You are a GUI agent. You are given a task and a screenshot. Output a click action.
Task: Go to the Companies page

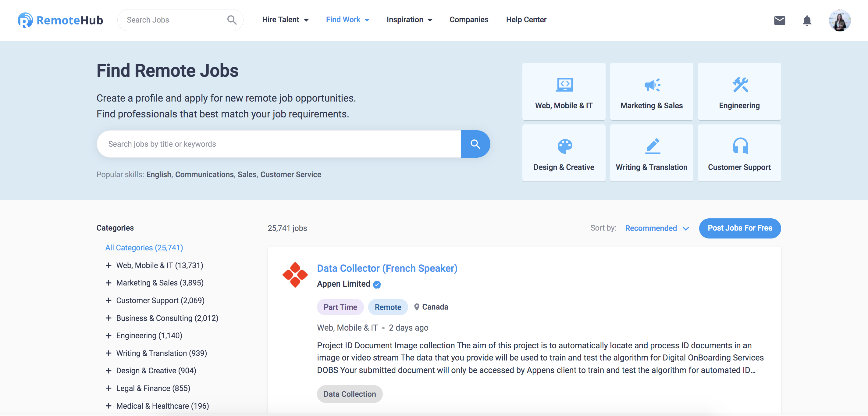pos(469,20)
